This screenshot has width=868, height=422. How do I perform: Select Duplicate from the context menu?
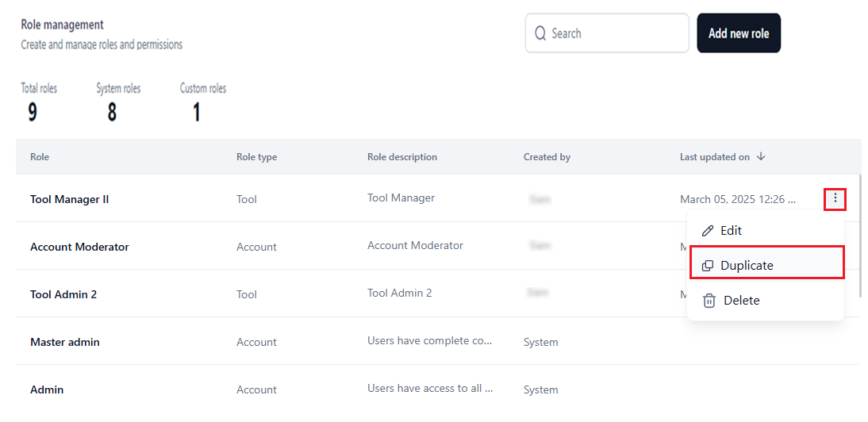[x=746, y=266]
